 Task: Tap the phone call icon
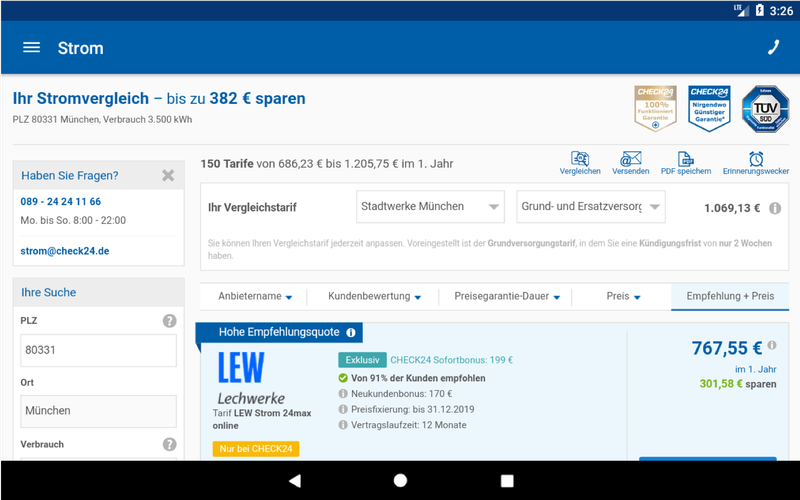[773, 47]
